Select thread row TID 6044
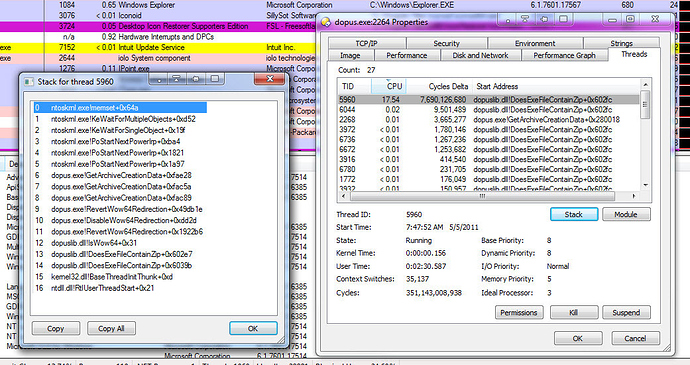This screenshot has height=365, width=690. click(489, 110)
